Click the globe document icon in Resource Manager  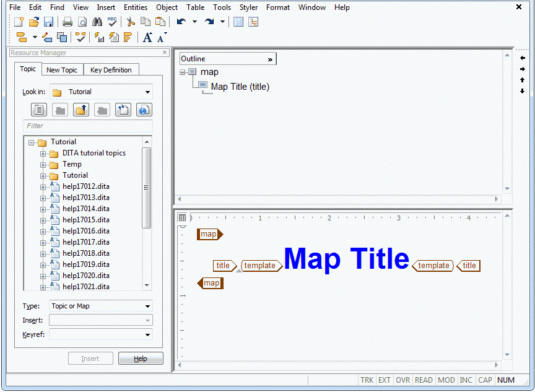coord(144,110)
